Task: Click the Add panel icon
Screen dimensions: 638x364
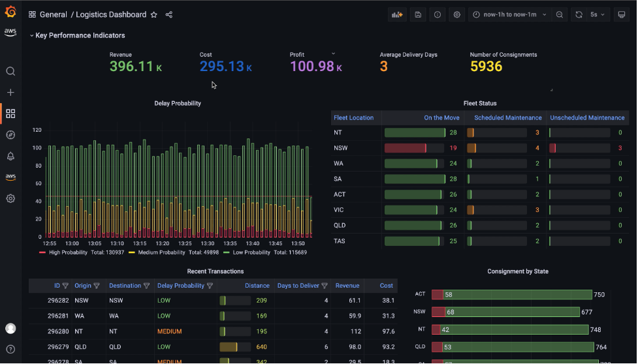Action: 397,14
